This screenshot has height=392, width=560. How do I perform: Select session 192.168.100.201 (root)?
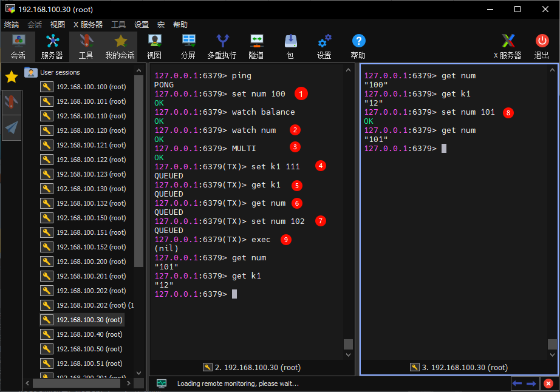coord(83,276)
